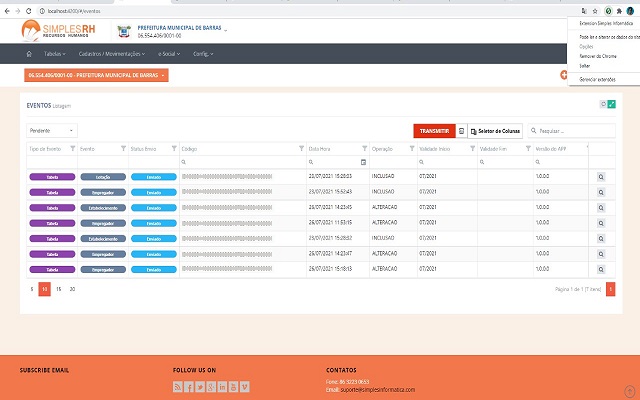View details of Estabelecimento INCLUSAO row

tap(601, 238)
